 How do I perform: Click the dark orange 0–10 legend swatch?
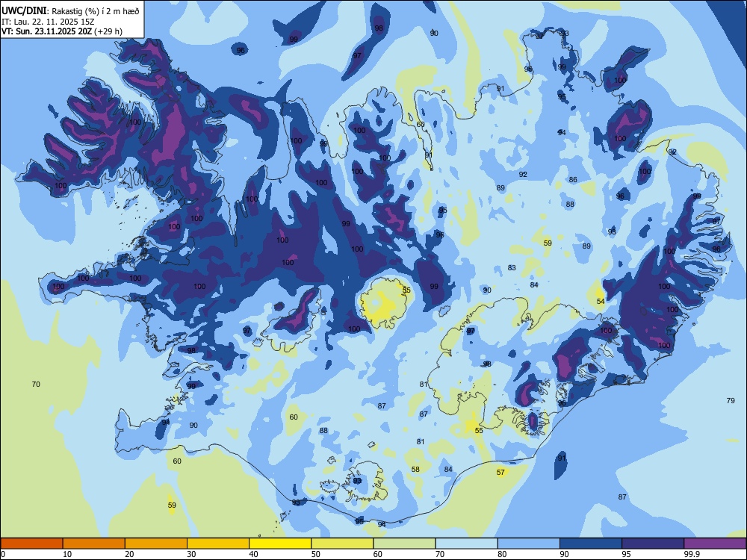point(31,544)
